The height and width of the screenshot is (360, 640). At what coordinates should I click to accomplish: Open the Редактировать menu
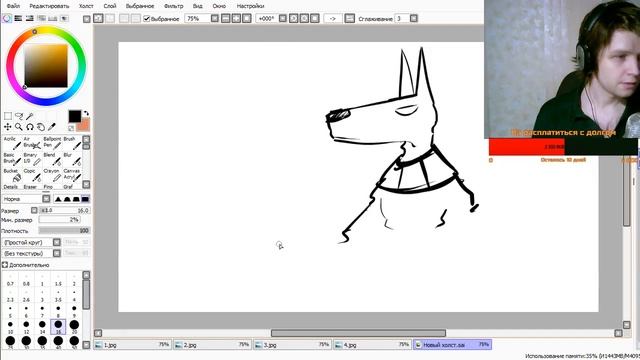pos(49,6)
